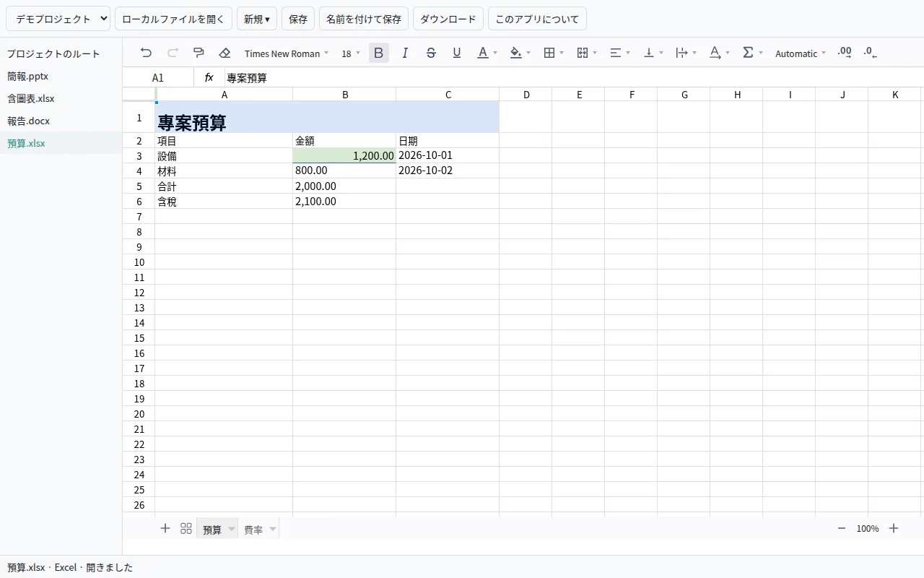This screenshot has width=924, height=578.
Task: Click the text rotation icon
Action: [x=715, y=53]
